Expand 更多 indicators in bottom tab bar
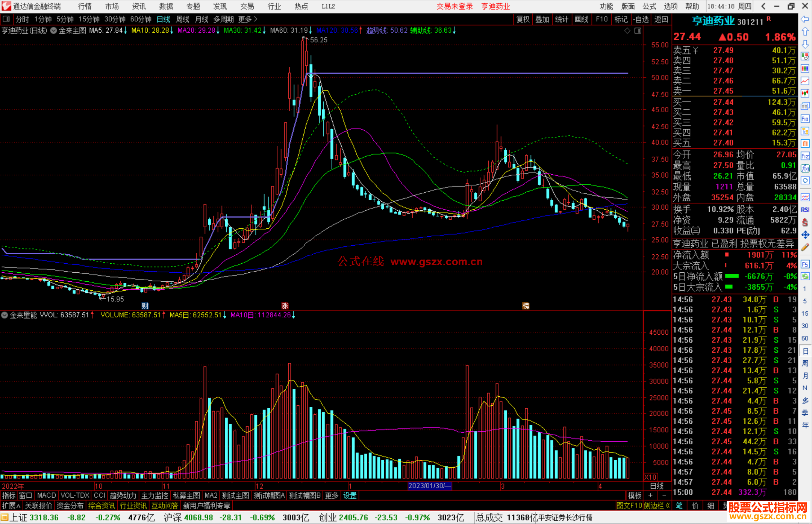The image size is (812, 524). coord(332,496)
